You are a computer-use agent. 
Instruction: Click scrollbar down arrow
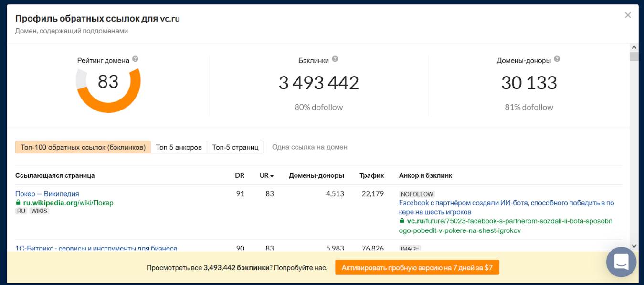pyautogui.click(x=634, y=246)
